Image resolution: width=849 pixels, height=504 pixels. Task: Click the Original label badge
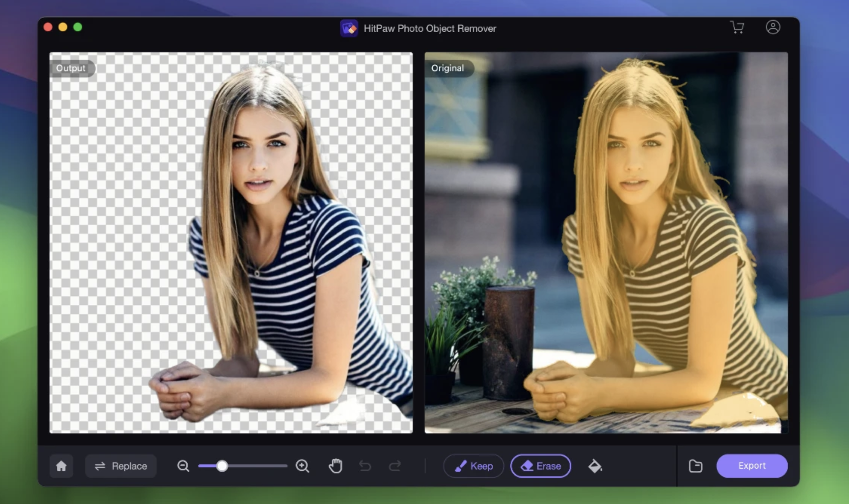(449, 68)
